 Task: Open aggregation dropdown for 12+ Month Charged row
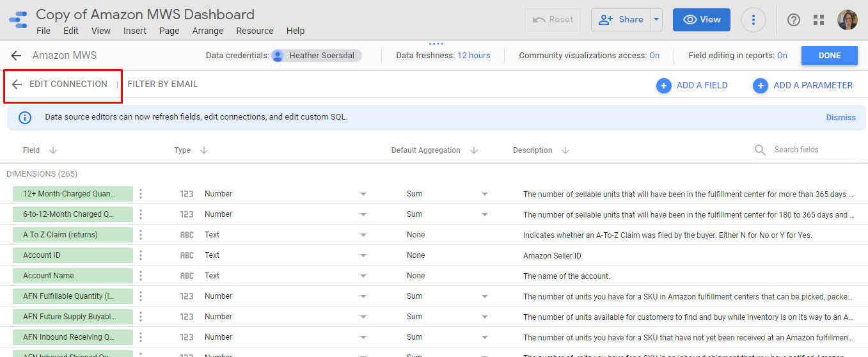(x=484, y=194)
